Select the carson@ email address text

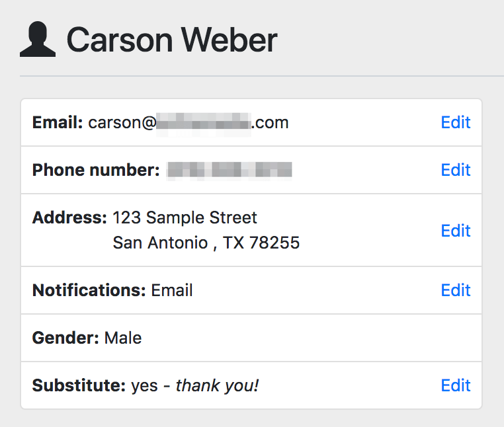tap(189, 122)
